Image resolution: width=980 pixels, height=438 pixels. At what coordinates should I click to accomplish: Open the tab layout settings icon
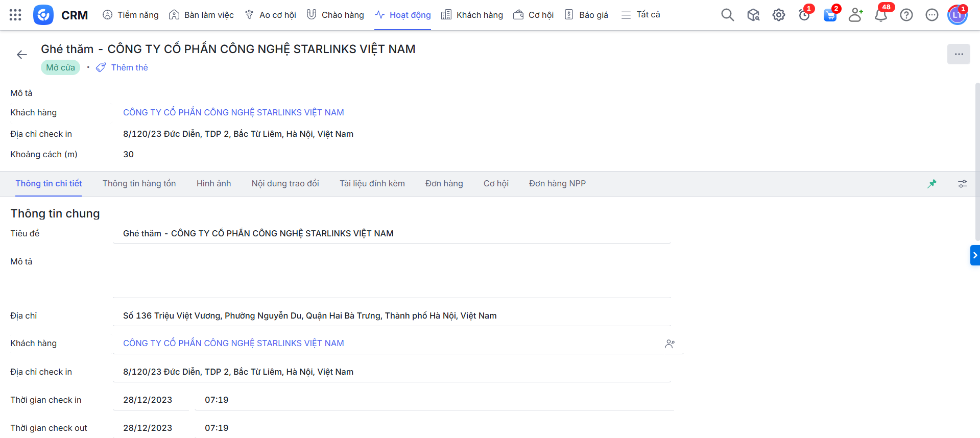click(962, 184)
